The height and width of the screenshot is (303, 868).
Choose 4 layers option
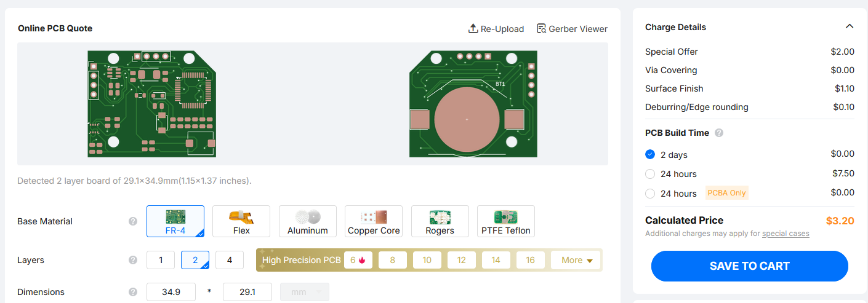(x=230, y=260)
